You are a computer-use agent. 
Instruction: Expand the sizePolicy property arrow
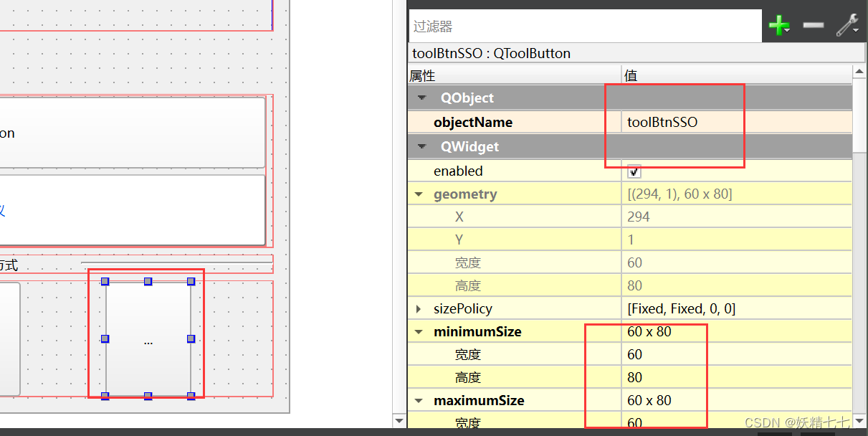[x=419, y=309]
